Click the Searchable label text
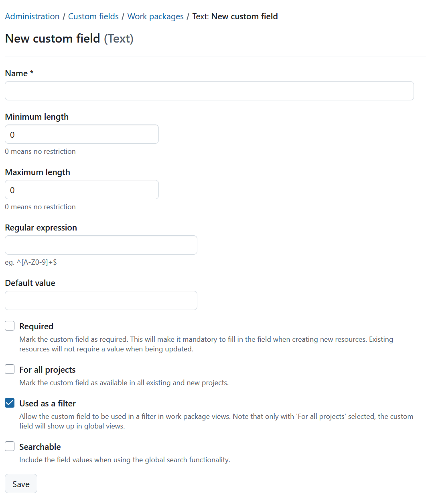 pos(40,447)
